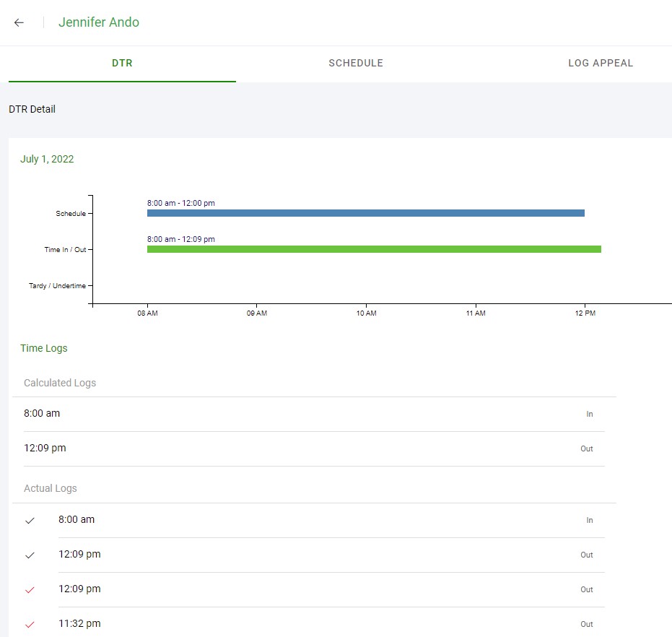Click the 12 PM axis marker
Image resolution: width=672 pixels, height=637 pixels.
585,313
